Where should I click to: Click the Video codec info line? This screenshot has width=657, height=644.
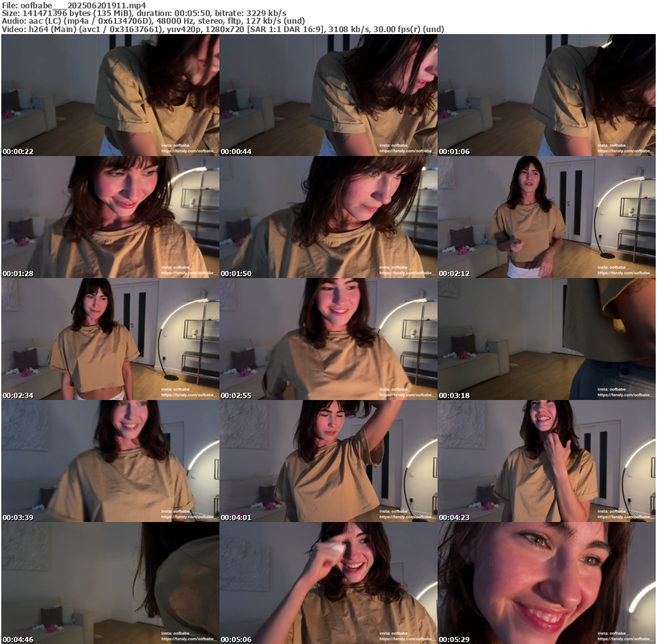(x=223, y=29)
